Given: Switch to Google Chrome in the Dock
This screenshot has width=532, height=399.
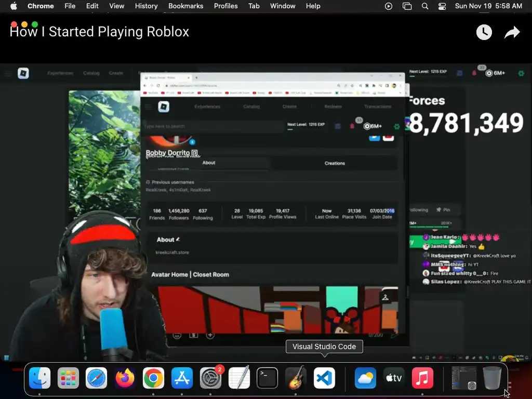Looking at the screenshot, I should point(153,378).
